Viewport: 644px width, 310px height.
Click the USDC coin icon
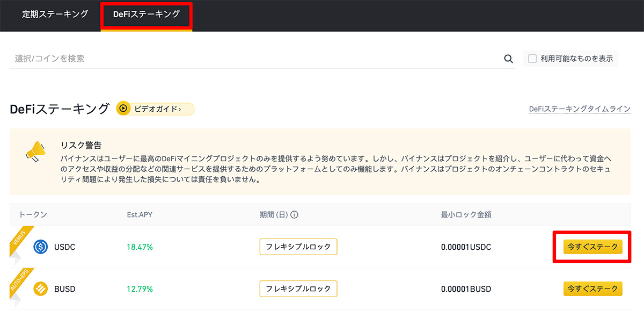click(41, 247)
